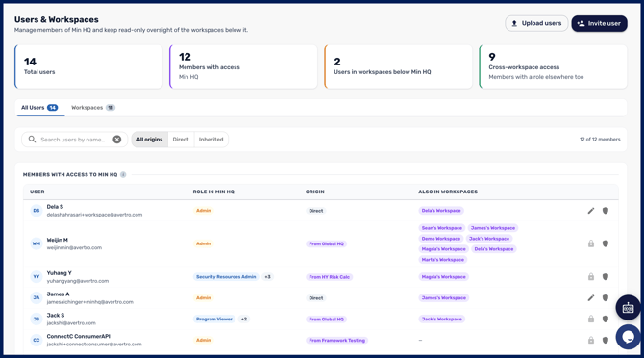Open the chat bubble floating button

pyautogui.click(x=628, y=337)
